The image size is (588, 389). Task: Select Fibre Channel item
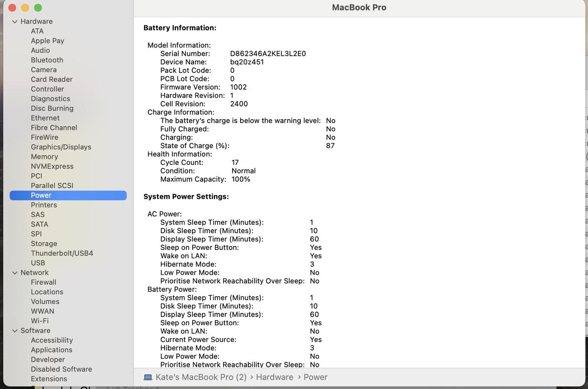tap(54, 128)
